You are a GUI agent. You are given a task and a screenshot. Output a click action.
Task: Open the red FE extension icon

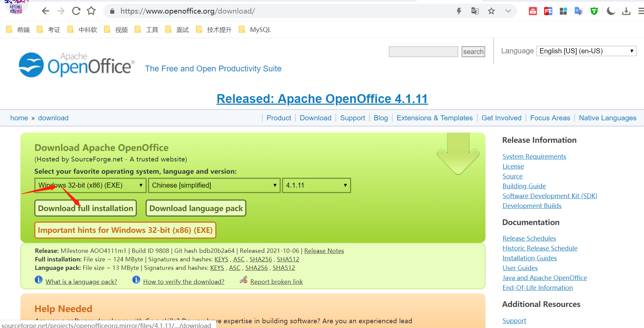[548, 11]
